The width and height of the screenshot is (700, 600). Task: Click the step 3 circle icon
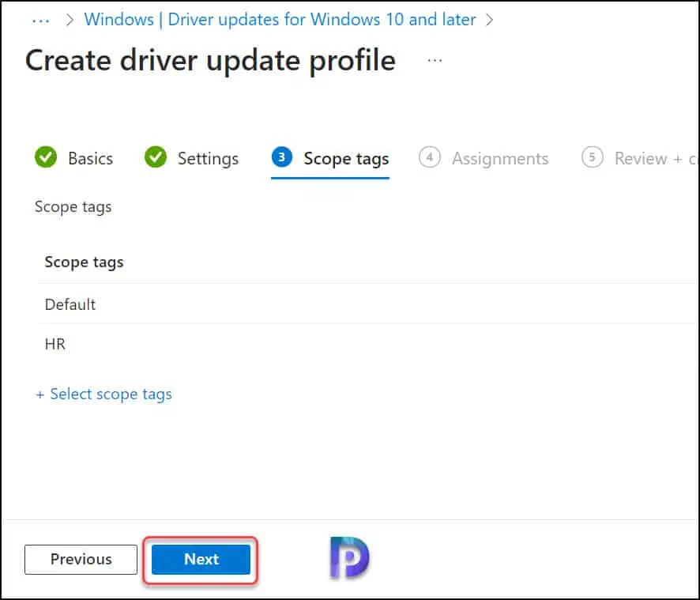click(282, 157)
